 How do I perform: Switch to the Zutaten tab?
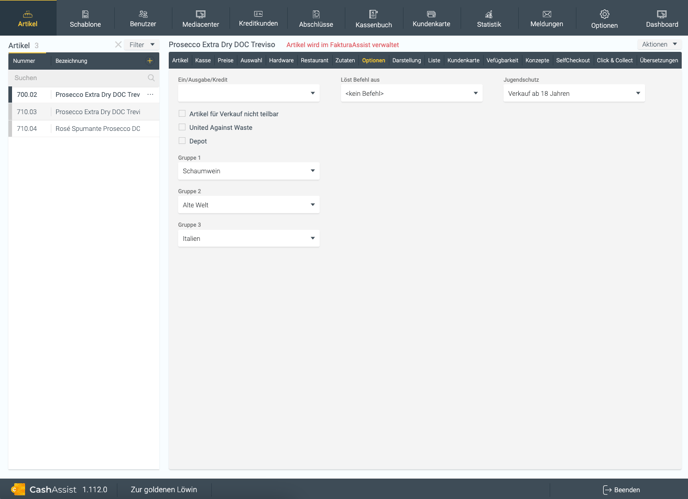(x=345, y=61)
